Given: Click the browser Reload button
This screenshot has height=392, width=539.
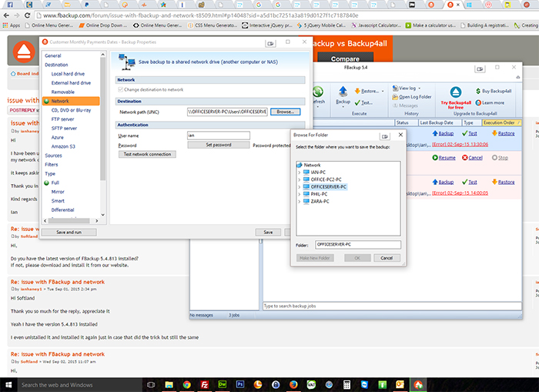Looking at the screenshot, I should [28, 15].
